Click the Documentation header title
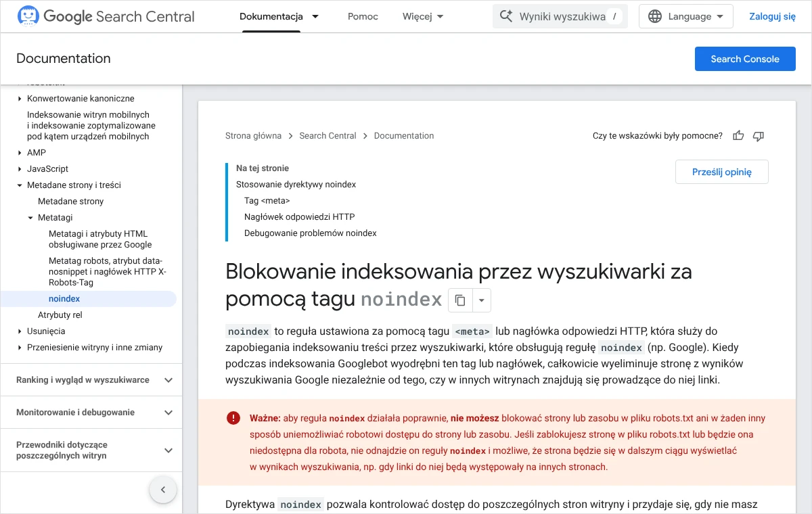Image resolution: width=812 pixels, height=514 pixels. 64,59
